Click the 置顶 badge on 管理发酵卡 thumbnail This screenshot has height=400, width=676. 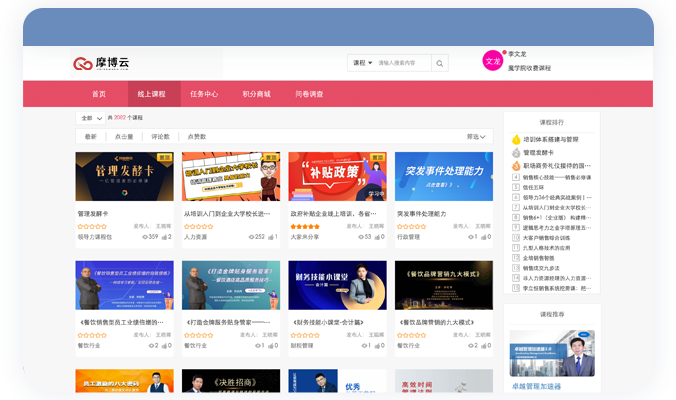(165, 157)
